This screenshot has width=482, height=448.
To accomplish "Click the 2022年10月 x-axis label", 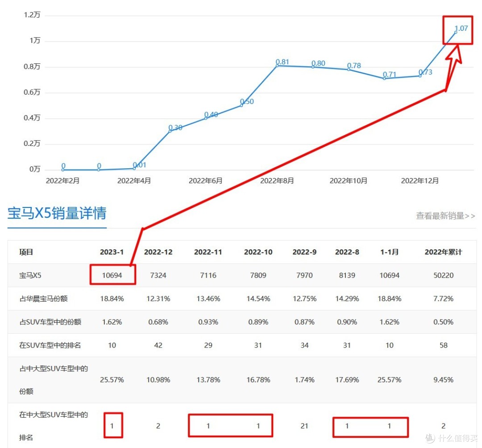I will coord(349,181).
